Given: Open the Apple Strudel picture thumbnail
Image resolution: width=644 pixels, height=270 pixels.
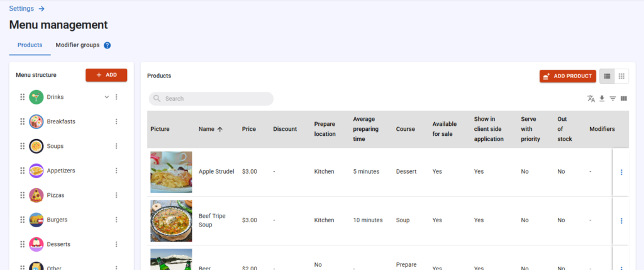Looking at the screenshot, I should [171, 172].
